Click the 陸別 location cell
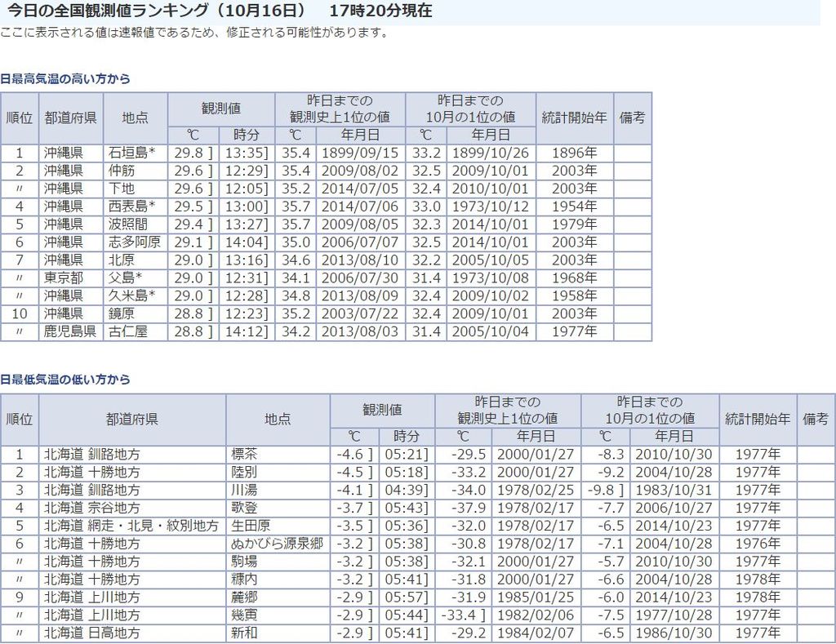The height and width of the screenshot is (644, 836). pos(245,472)
